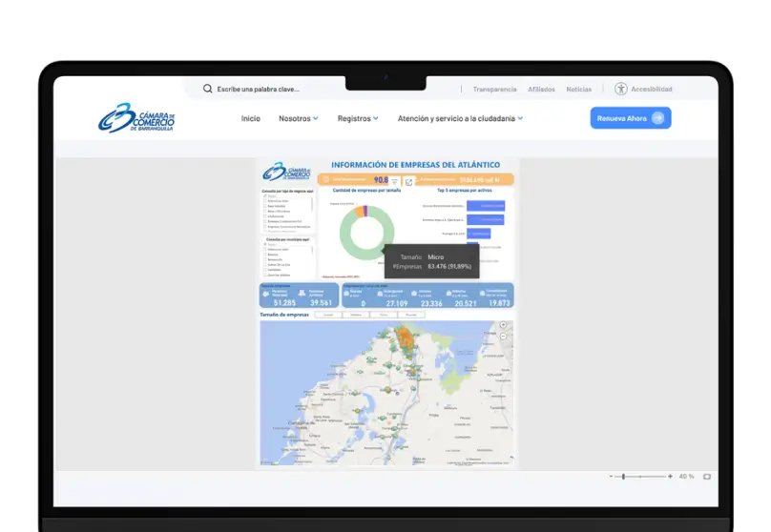The width and height of the screenshot is (771, 532).
Task: Open the Transparencia link
Action: [494, 89]
